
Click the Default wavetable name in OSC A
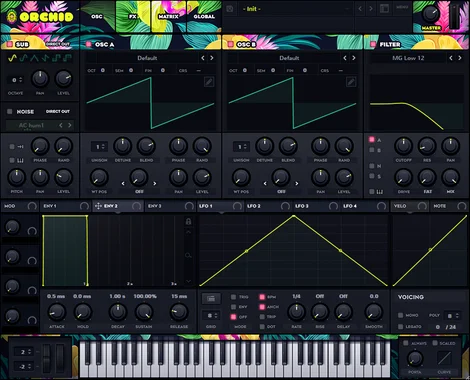[147, 58]
